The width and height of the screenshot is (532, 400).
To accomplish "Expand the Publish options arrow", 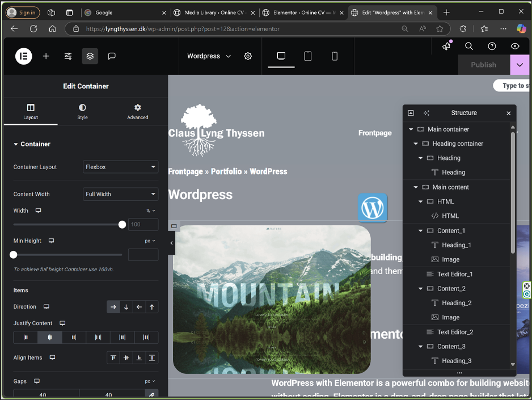I will click(x=520, y=65).
